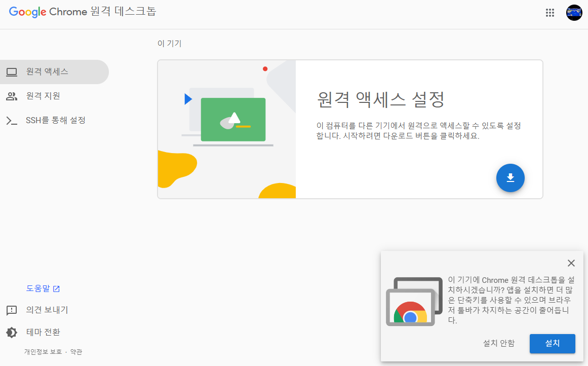This screenshot has width=588, height=366.
Task: Click the blue download icon to start setup
Action: point(510,178)
